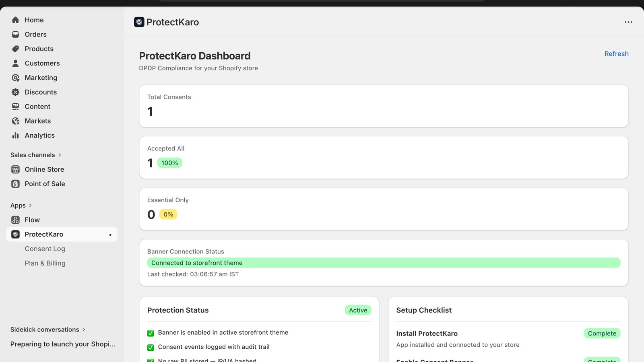This screenshot has width=644, height=362.
Task: Open the 'Preparing to launch your Shopi...' conversation
Action: 62,344
